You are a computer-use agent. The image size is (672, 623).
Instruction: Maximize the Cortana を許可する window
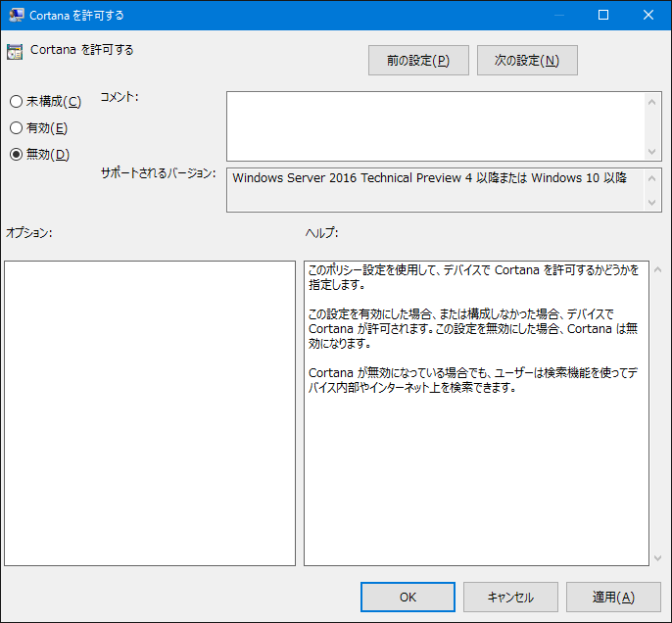603,15
